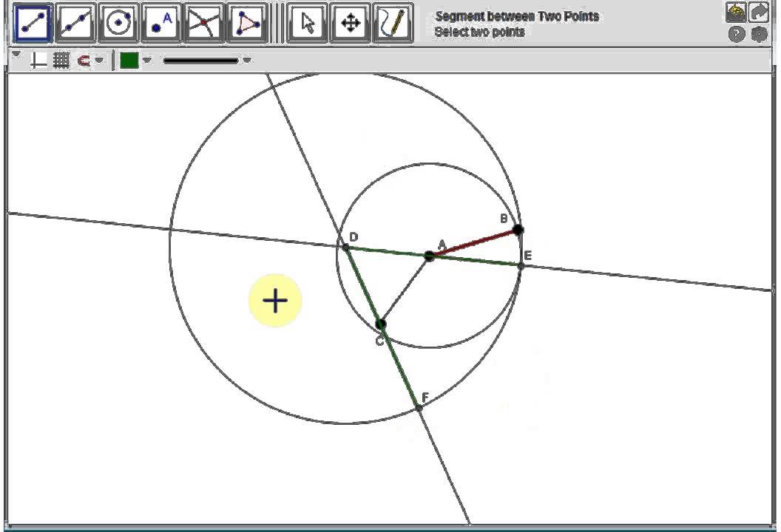This screenshot has height=532, width=781.
Task: Select the Pen freehand tool
Action: 393,23
